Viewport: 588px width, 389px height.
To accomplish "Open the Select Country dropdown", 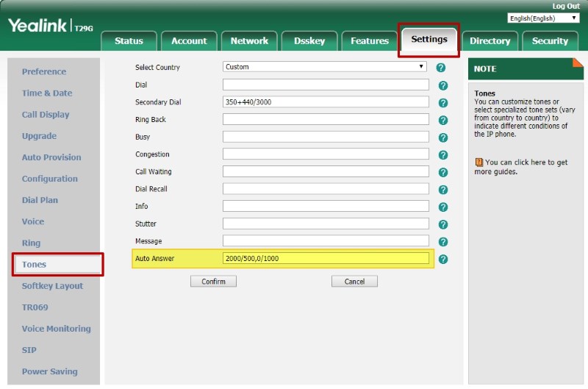I will point(325,67).
